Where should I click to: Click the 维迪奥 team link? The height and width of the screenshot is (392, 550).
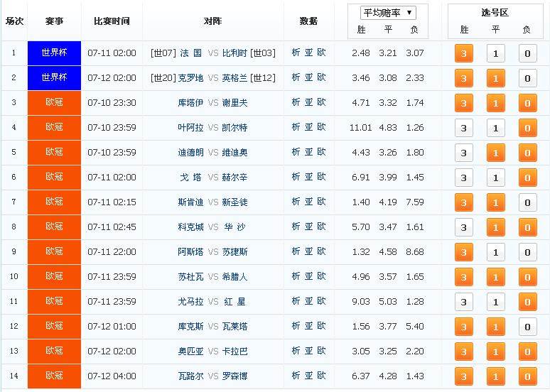point(234,153)
